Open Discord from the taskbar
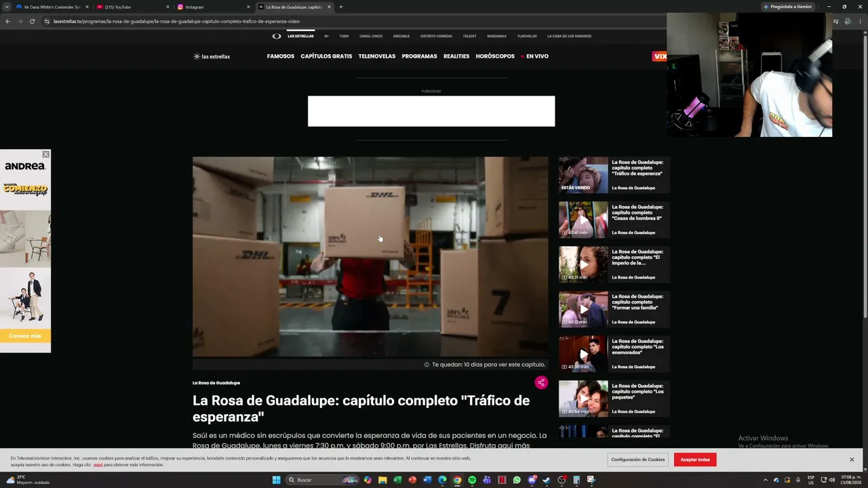This screenshot has width=868, height=488. (x=532, y=480)
